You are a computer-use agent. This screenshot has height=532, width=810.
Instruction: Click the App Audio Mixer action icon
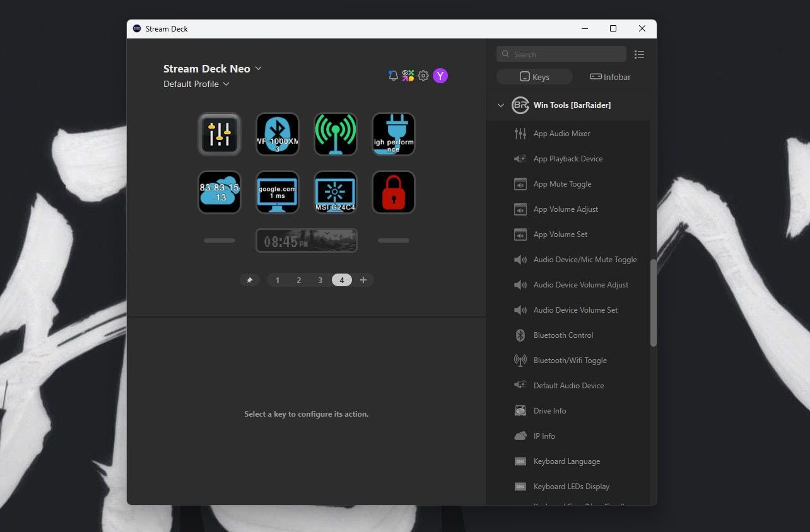pyautogui.click(x=520, y=134)
